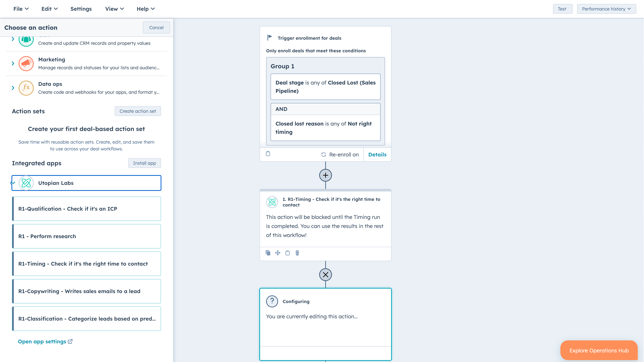
Task: Click the plus circle to add action
Action: tap(325, 175)
